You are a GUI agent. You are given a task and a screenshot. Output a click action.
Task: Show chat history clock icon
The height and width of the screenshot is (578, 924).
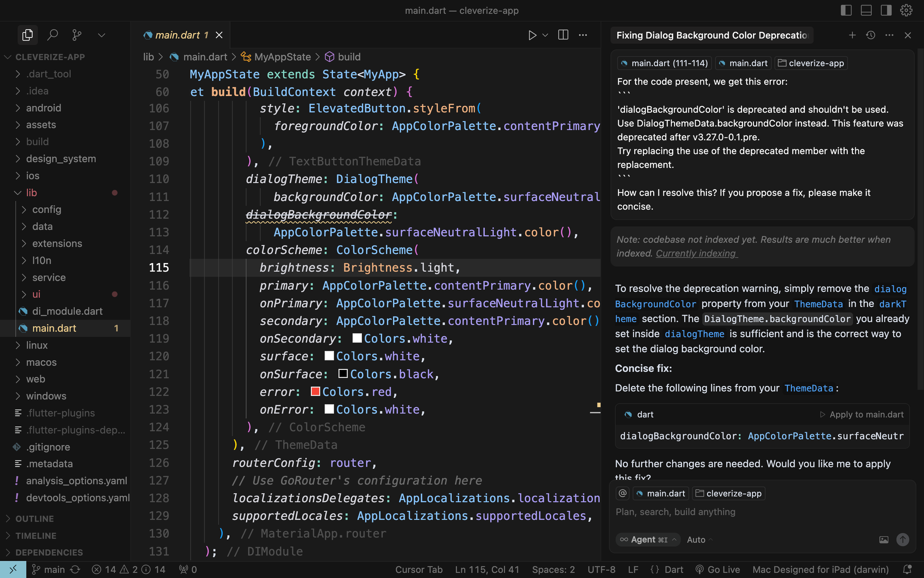pos(871,35)
